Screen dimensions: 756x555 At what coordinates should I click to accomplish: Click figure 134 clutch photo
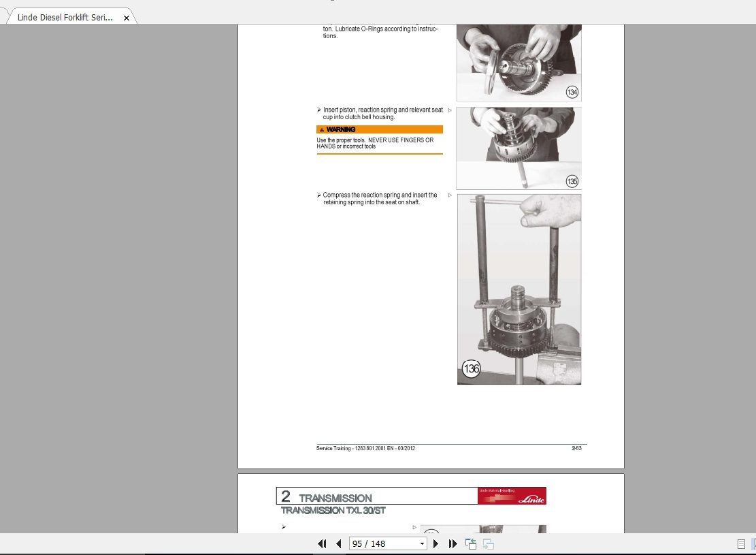pos(519,62)
